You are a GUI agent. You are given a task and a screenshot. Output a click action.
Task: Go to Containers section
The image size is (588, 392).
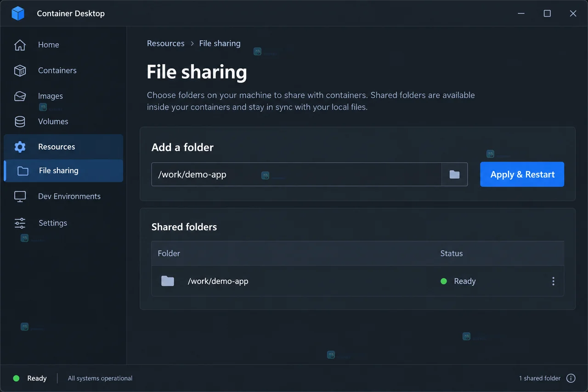(x=63, y=70)
